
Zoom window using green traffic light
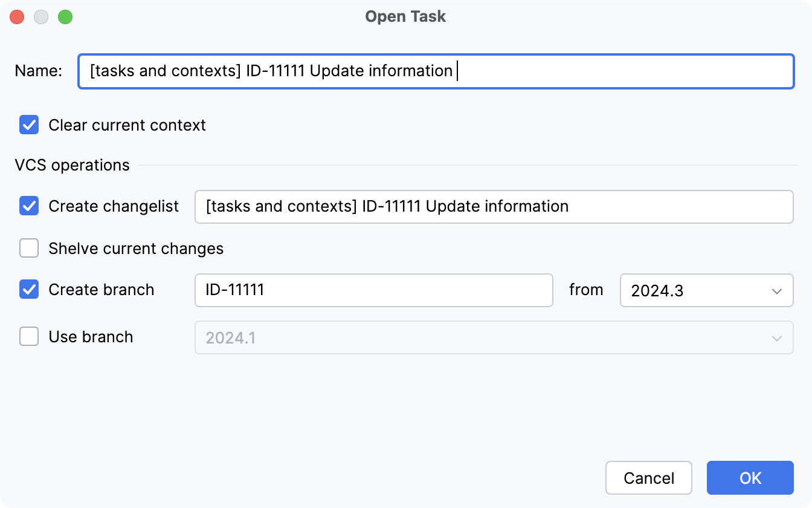pyautogui.click(x=65, y=17)
